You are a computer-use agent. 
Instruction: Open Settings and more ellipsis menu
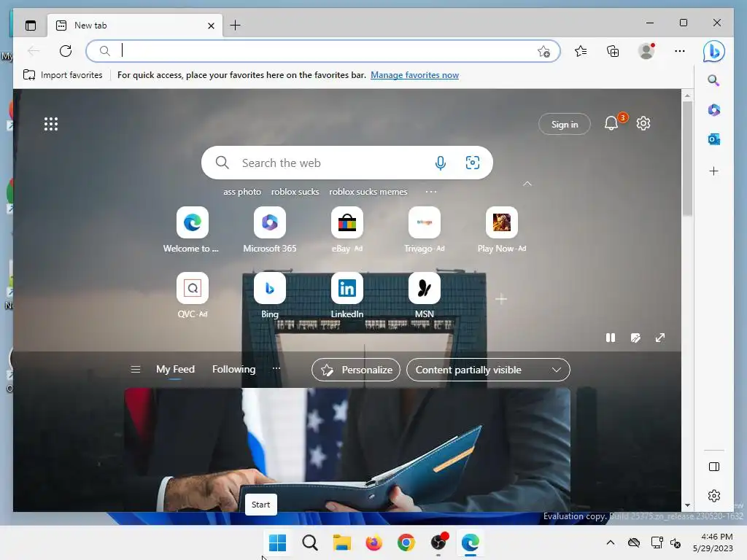coord(680,51)
